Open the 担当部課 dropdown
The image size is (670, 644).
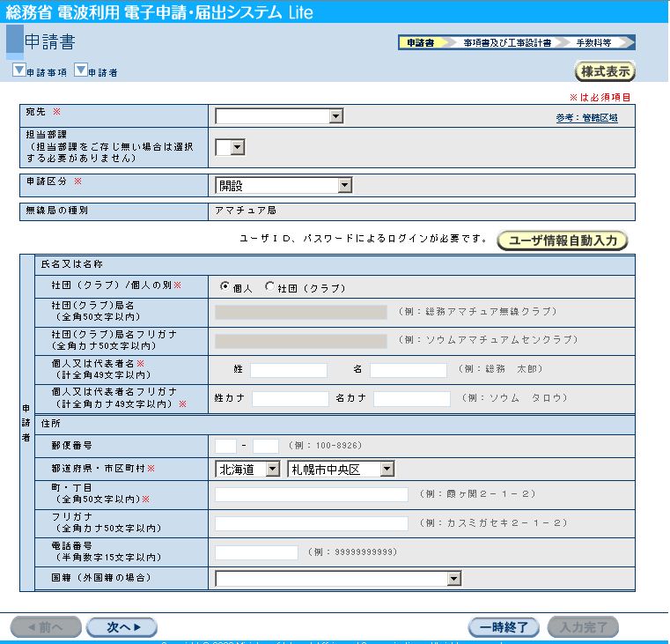230,147
